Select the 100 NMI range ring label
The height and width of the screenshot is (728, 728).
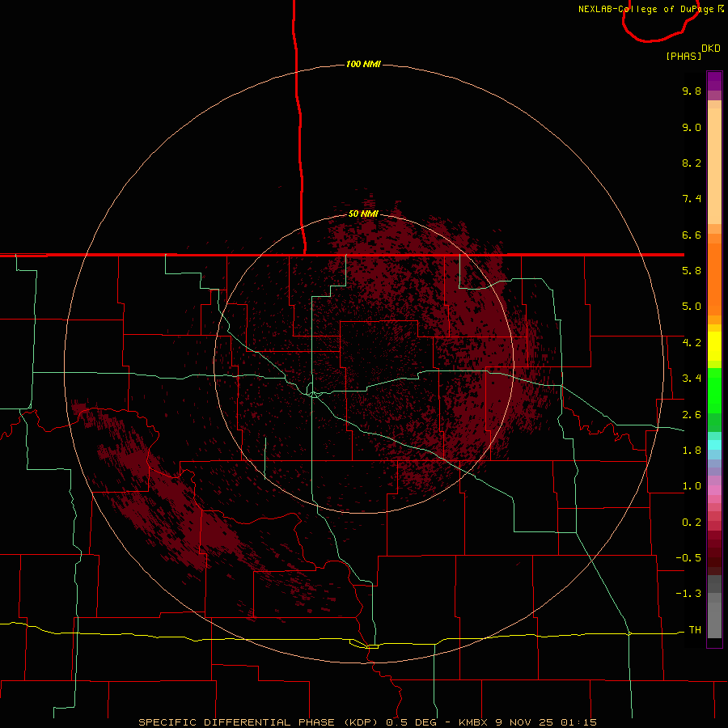point(363,64)
